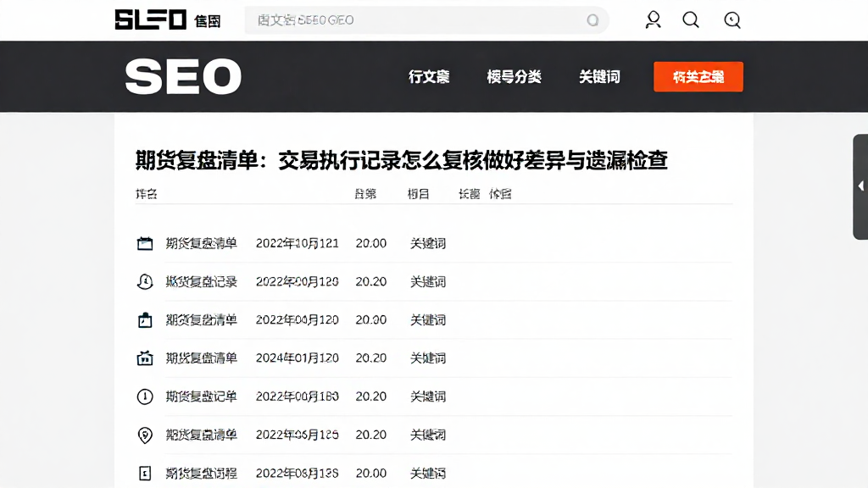The height and width of the screenshot is (488, 868).
Task: Click the clock icon in the 2022年00月120 row
Action: pos(145,281)
